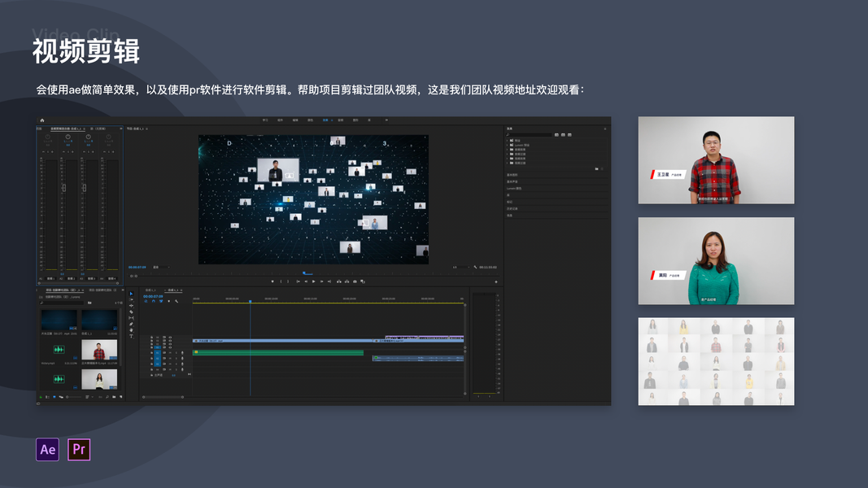This screenshot has width=868, height=488.
Task: Open the program monitor zoom fit dropdown
Action: (x=160, y=267)
